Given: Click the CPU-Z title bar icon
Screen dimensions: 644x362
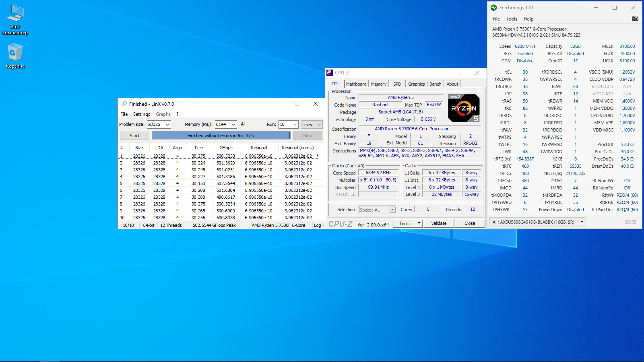Looking at the screenshot, I should click(x=330, y=73).
